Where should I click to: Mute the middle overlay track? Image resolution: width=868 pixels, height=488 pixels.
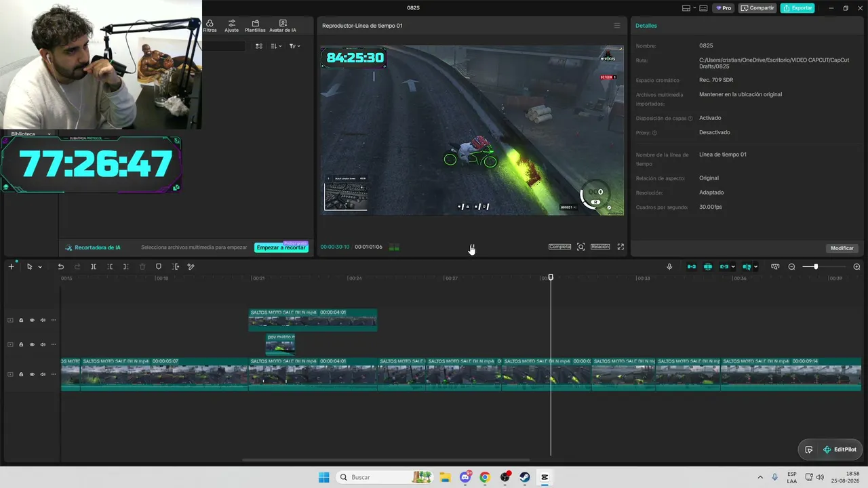click(x=43, y=344)
